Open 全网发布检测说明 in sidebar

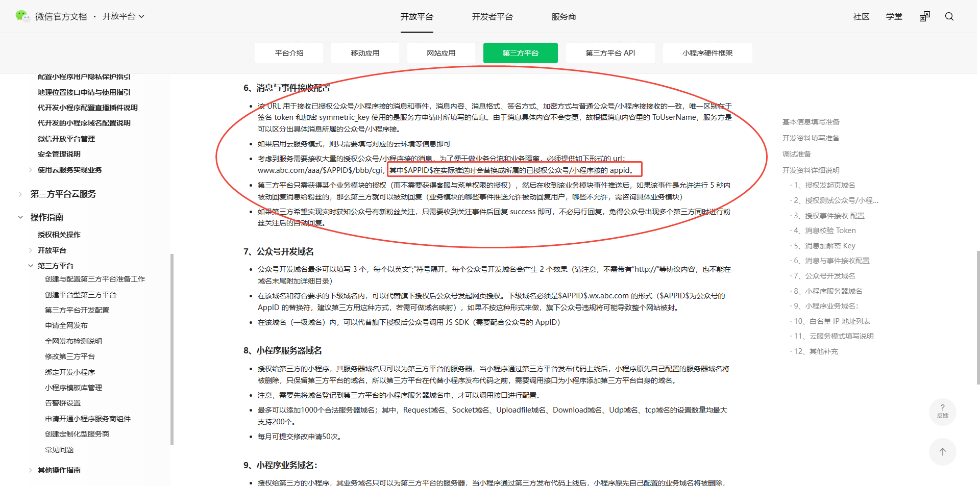[73, 341]
